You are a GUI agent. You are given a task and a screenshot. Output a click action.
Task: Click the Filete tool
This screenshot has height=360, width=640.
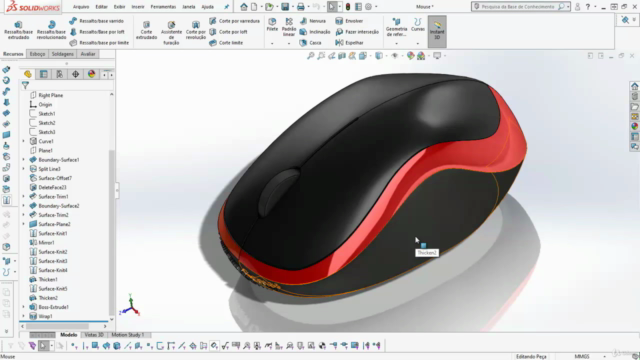coord(272,24)
